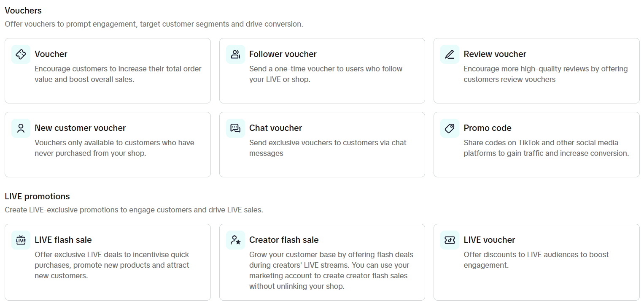Click the Chat voucher speech bubble icon
The height and width of the screenshot is (307, 644).
(235, 128)
